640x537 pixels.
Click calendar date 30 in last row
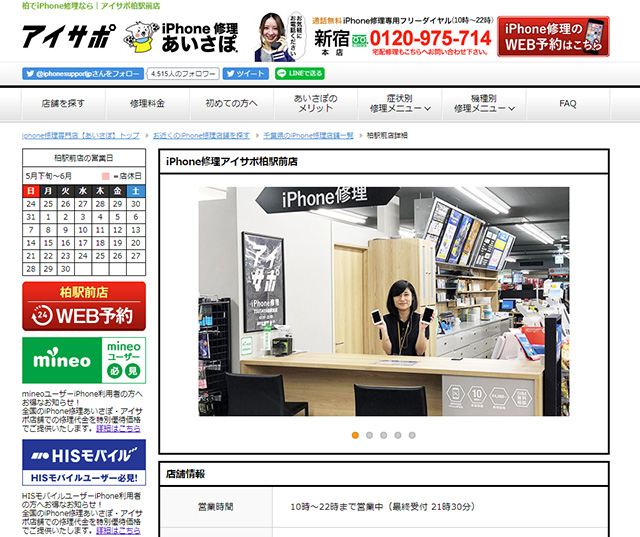66,269
